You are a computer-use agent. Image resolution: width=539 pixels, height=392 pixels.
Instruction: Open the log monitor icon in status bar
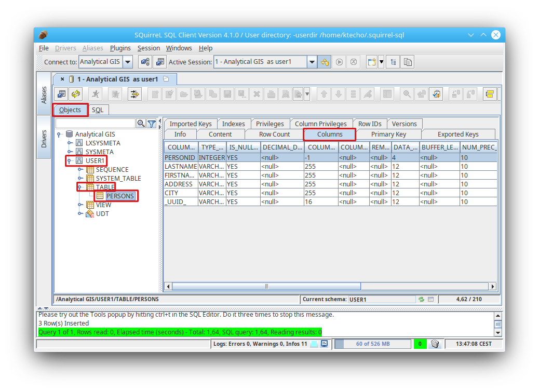324,344
